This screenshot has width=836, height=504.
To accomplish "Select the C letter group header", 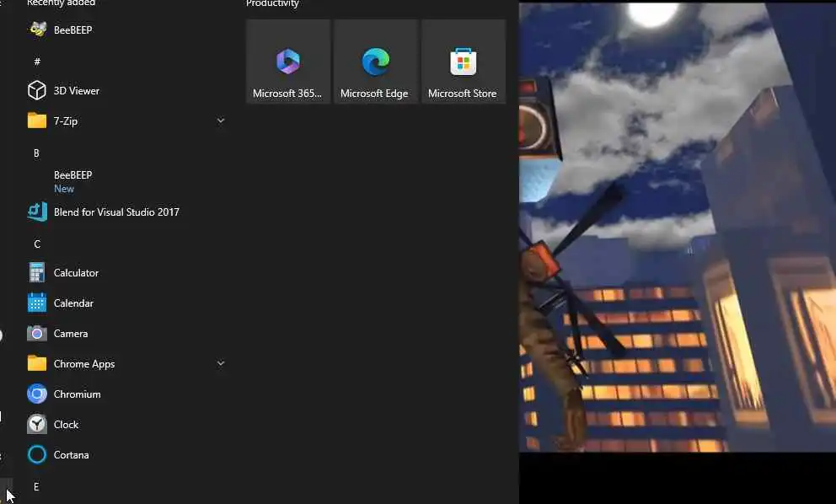I will tap(37, 244).
